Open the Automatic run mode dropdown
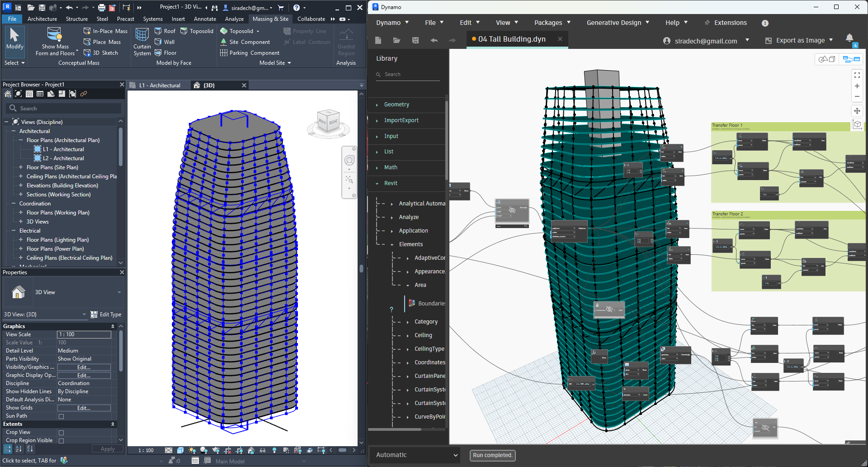 tap(414, 455)
